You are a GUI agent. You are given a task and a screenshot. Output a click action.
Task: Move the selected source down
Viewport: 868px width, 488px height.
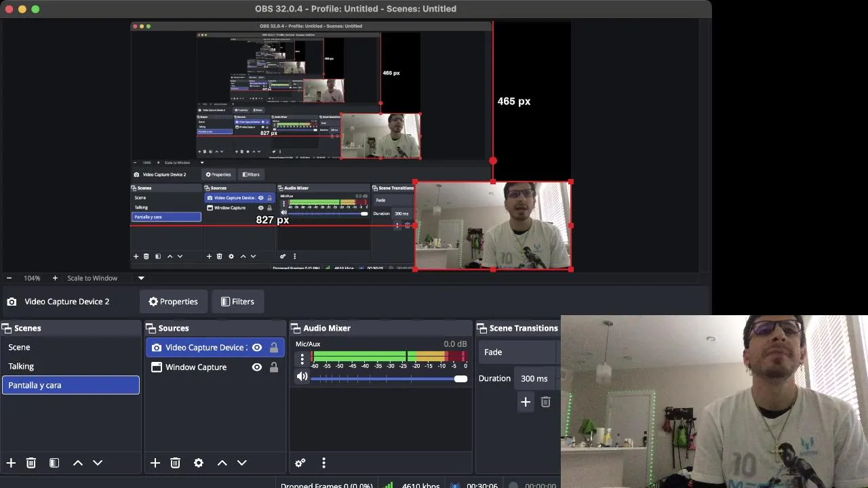coord(242,463)
